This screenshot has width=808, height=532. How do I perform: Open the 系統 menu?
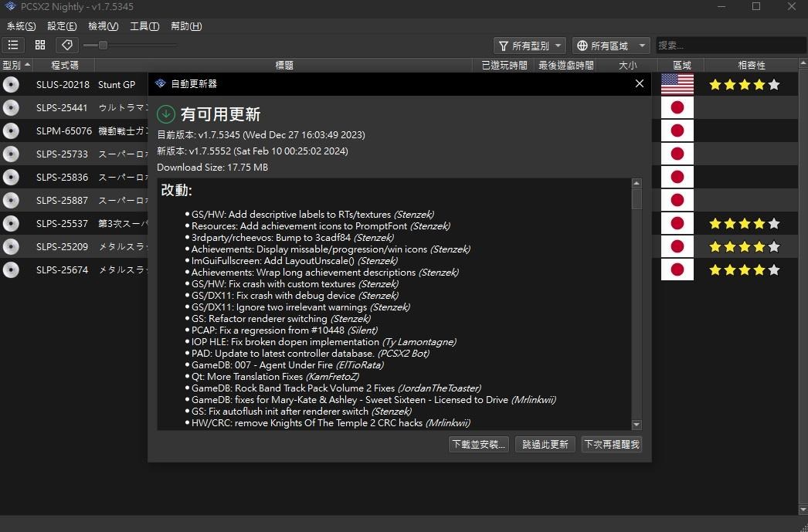21,26
